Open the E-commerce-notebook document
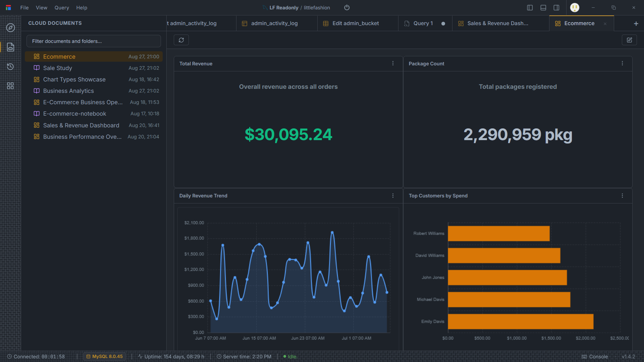The image size is (644, 362). point(94,114)
